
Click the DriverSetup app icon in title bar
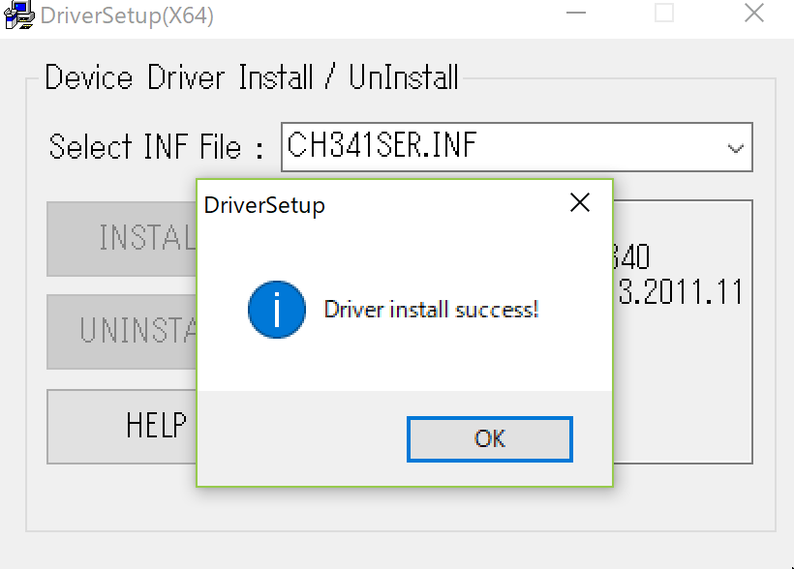click(17, 15)
